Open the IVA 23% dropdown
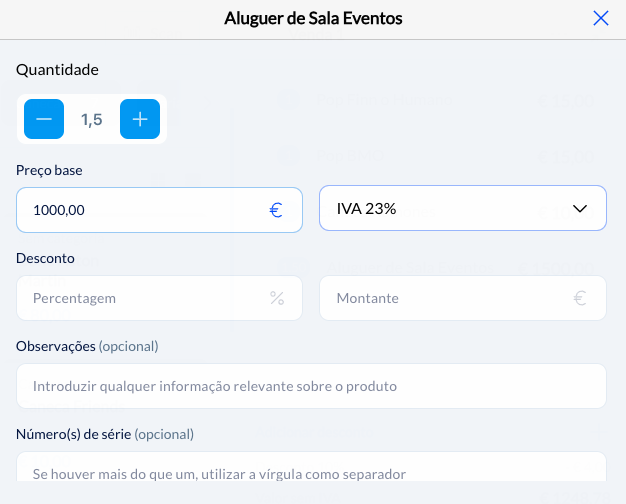This screenshot has width=626, height=504. pyautogui.click(x=450, y=209)
